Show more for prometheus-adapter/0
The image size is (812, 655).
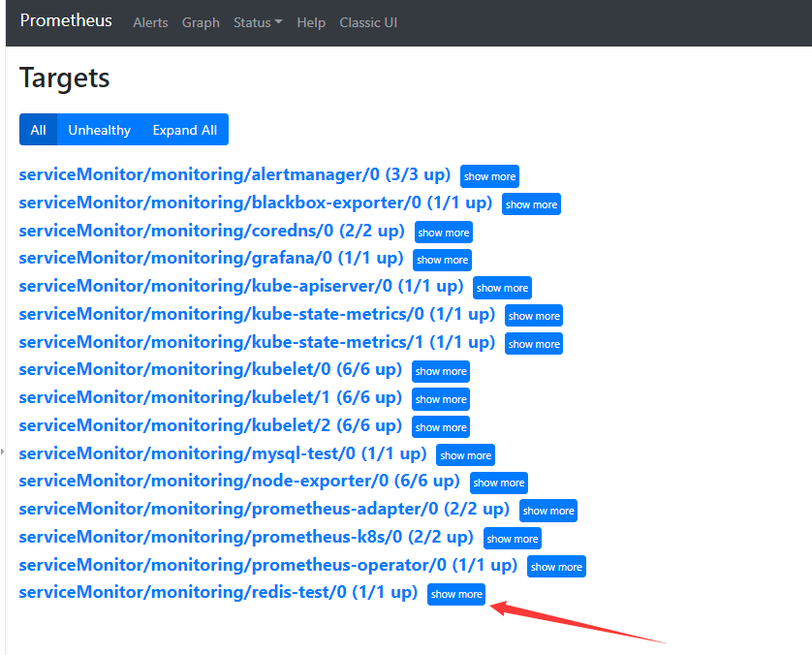pyautogui.click(x=548, y=511)
